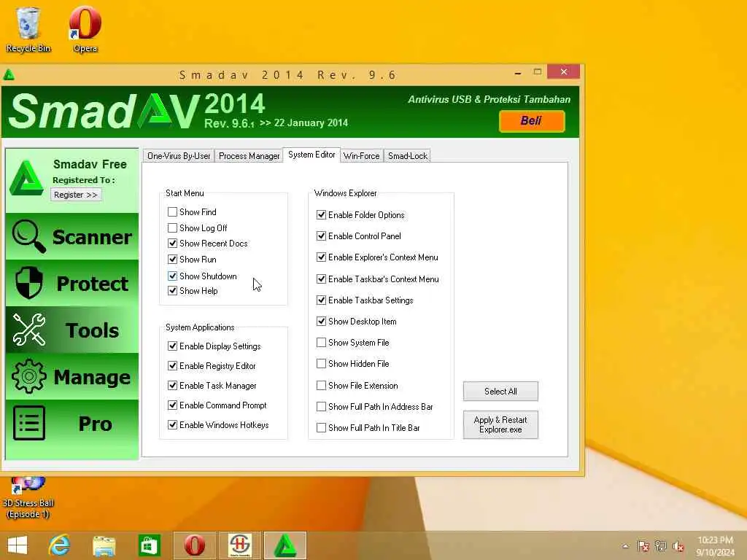747x560 pixels.
Task: Uncheck Show Desktop Item
Action: (321, 322)
